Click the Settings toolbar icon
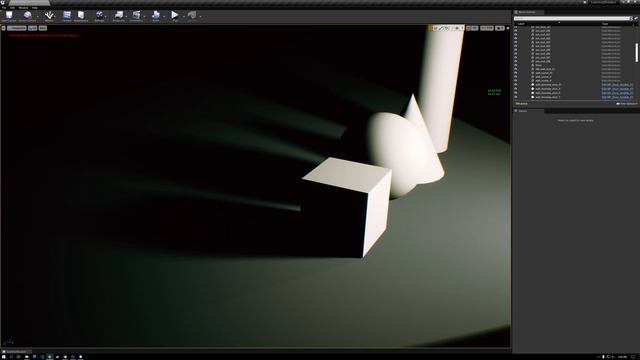The width and height of the screenshot is (640, 360). click(x=99, y=16)
